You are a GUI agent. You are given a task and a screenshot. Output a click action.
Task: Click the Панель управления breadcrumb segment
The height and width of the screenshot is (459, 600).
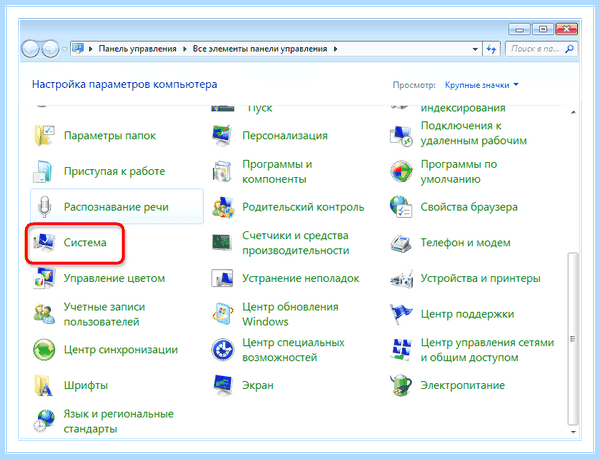[137, 49]
